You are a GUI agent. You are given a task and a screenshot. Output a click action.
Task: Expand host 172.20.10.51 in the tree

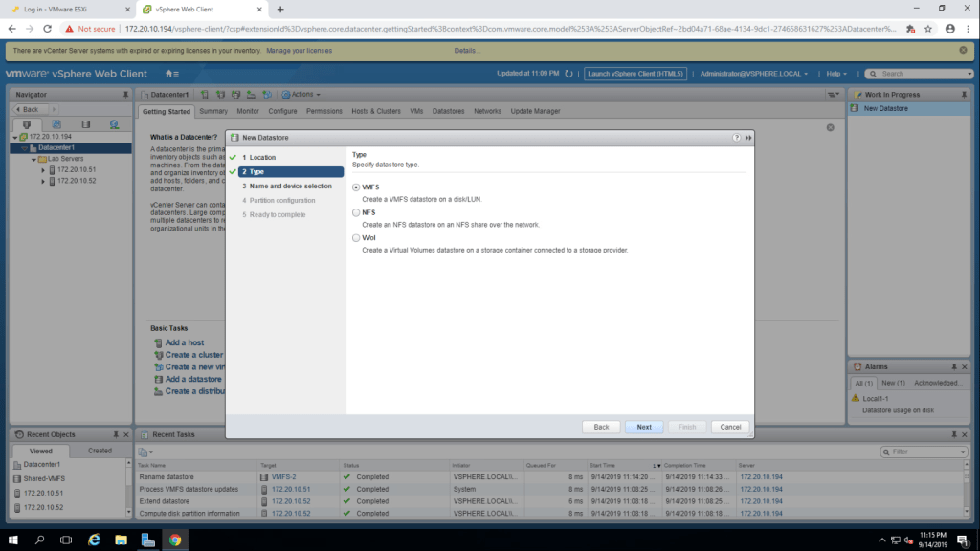click(x=43, y=169)
